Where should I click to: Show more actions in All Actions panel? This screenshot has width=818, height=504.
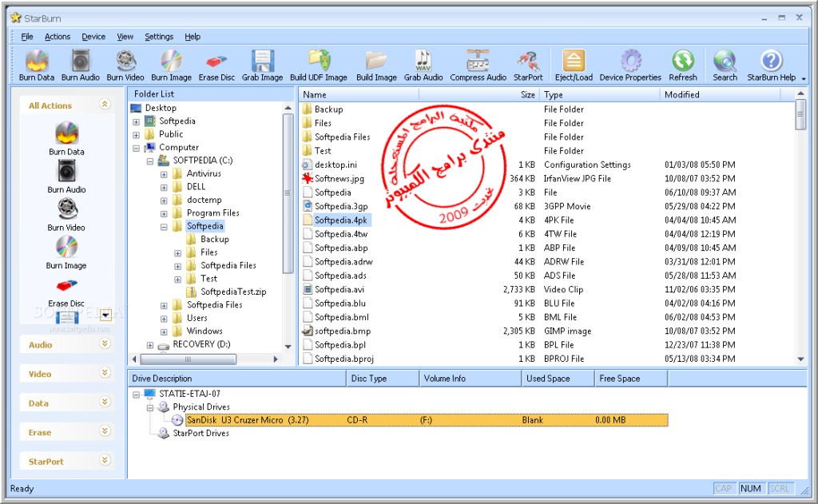[106, 315]
